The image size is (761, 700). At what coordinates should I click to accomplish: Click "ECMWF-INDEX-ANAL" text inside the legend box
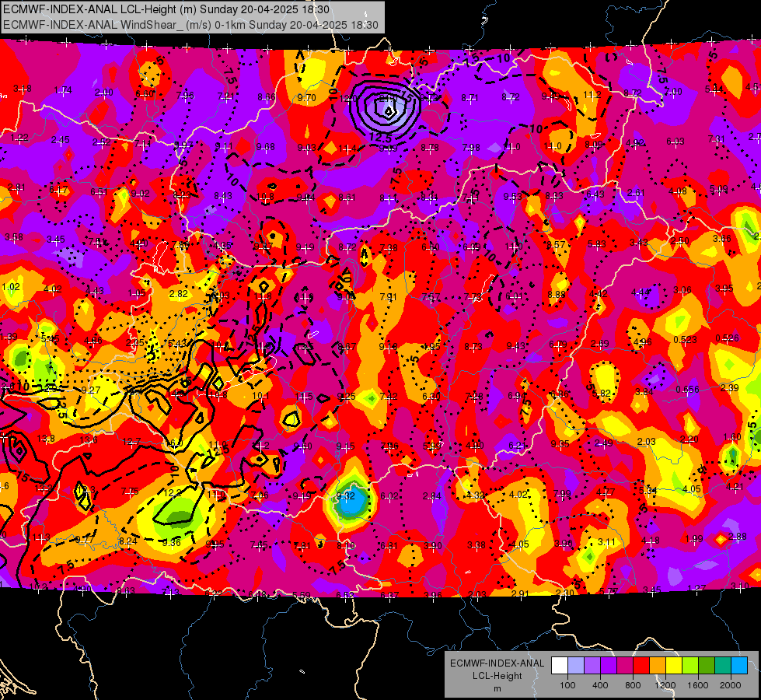pos(497,663)
